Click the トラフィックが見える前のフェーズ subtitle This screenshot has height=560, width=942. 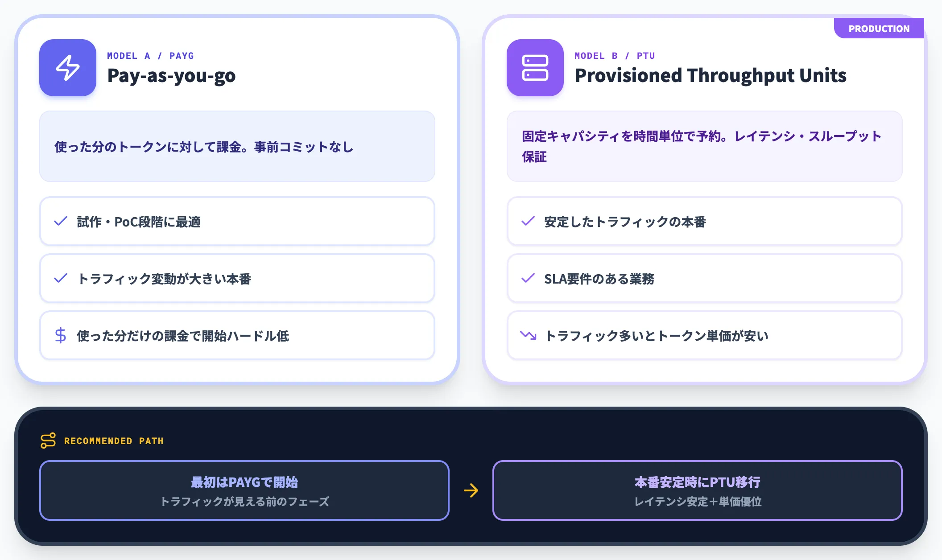[244, 502]
